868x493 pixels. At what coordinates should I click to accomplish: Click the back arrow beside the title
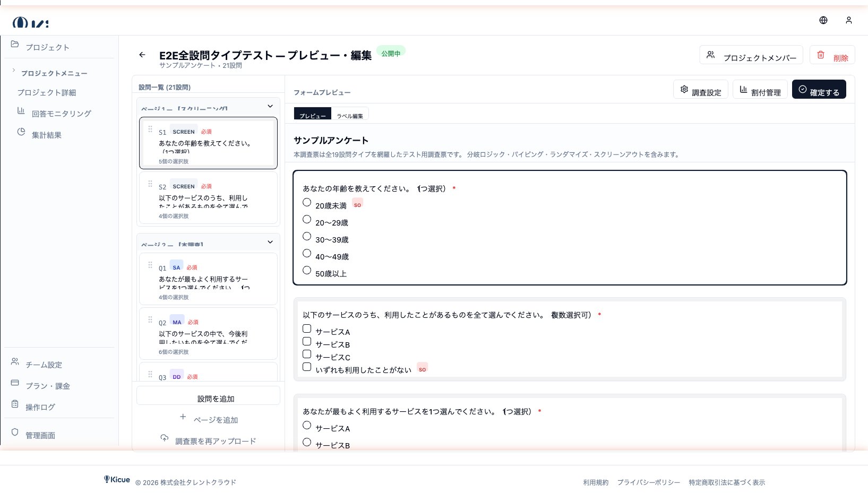click(x=142, y=55)
